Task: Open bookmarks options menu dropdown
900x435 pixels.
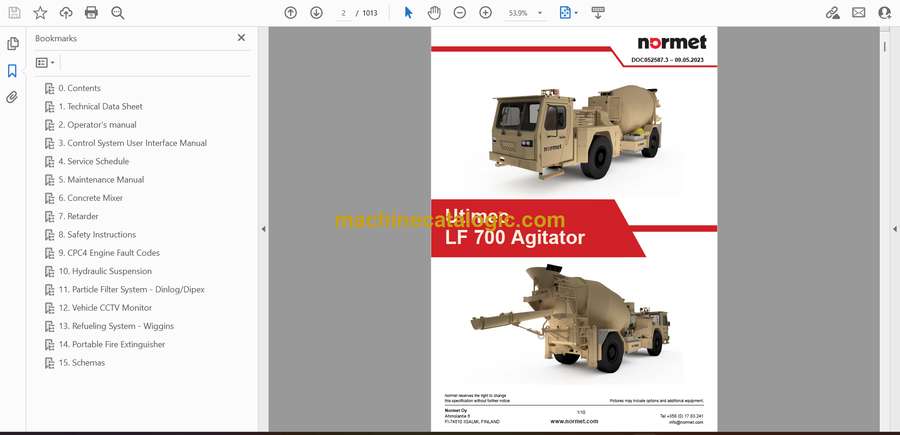Action: coord(45,63)
